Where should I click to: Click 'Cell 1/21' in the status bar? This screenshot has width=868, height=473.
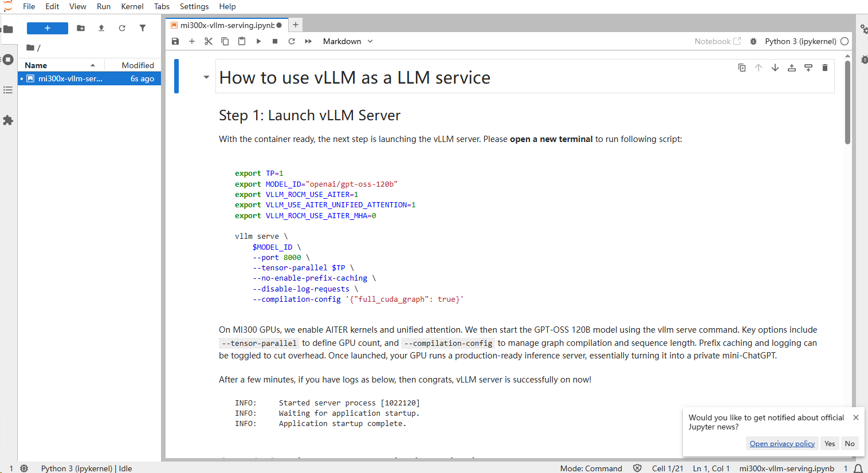tap(667, 468)
